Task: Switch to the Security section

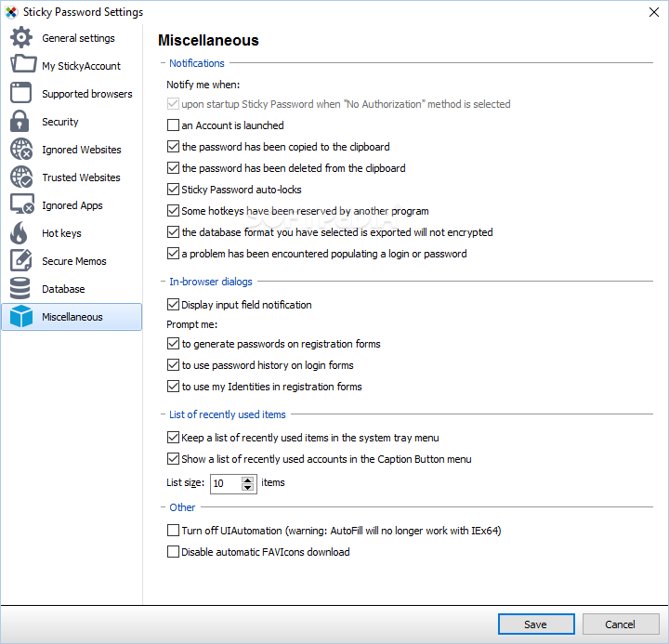Action: coord(60,122)
